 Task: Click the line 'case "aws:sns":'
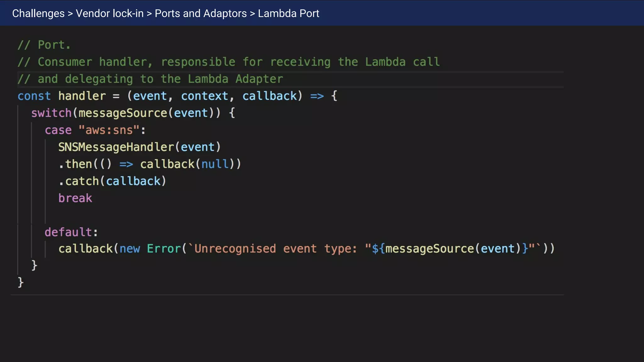coord(95,130)
